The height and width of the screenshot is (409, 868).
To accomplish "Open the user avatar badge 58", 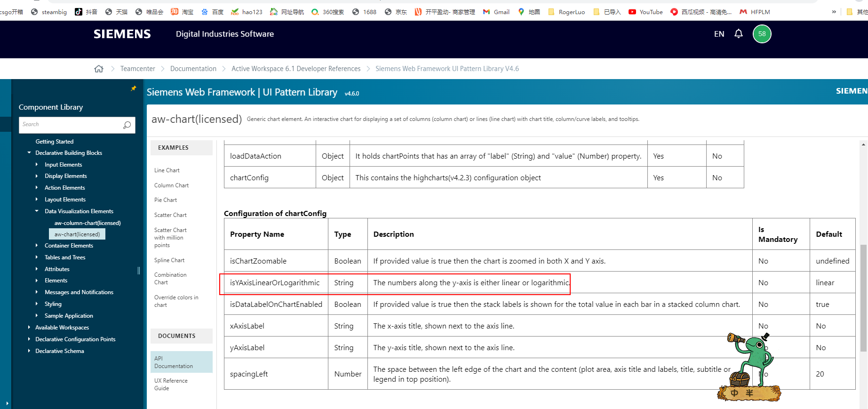I will click(x=762, y=34).
